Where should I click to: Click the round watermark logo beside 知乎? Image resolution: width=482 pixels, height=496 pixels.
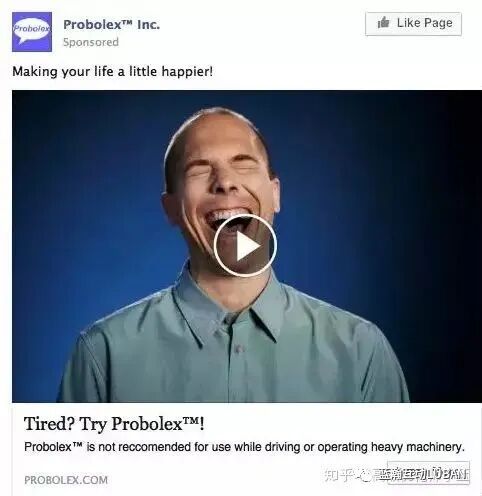point(365,475)
